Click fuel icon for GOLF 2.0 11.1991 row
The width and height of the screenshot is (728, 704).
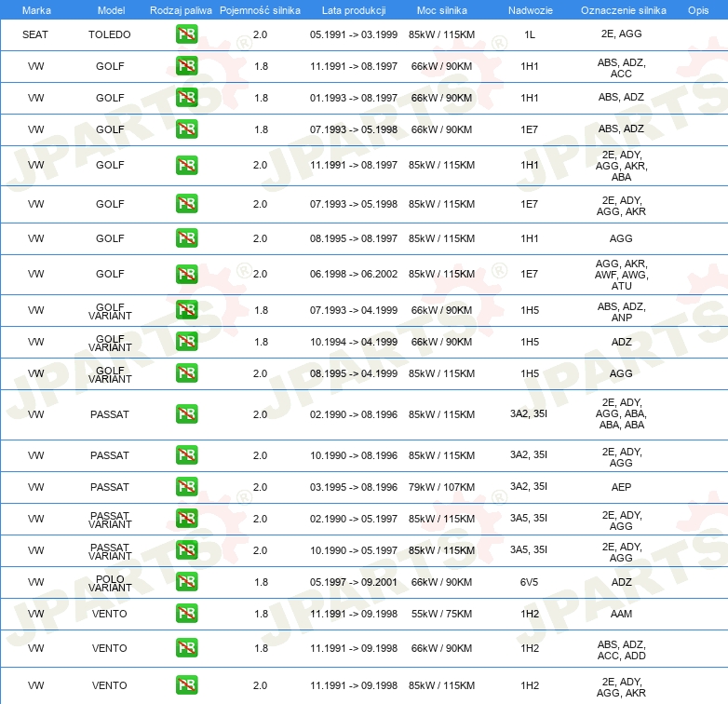click(186, 166)
